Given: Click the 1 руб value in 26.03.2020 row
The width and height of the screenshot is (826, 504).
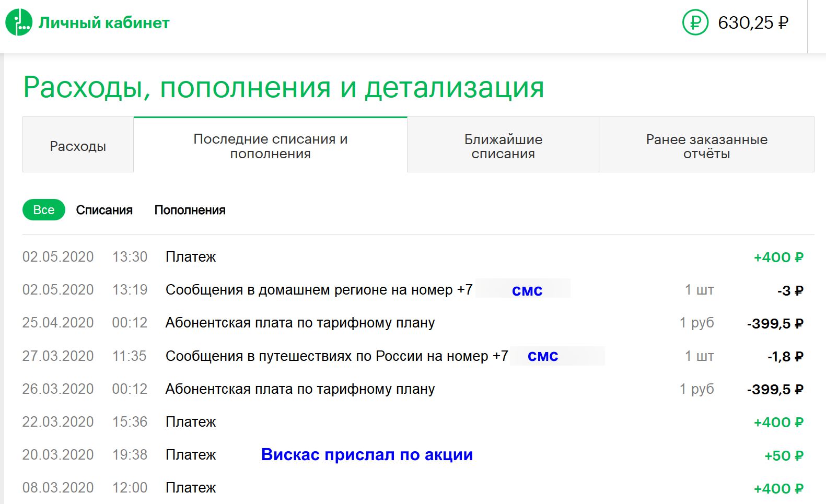Looking at the screenshot, I should coord(696,389).
